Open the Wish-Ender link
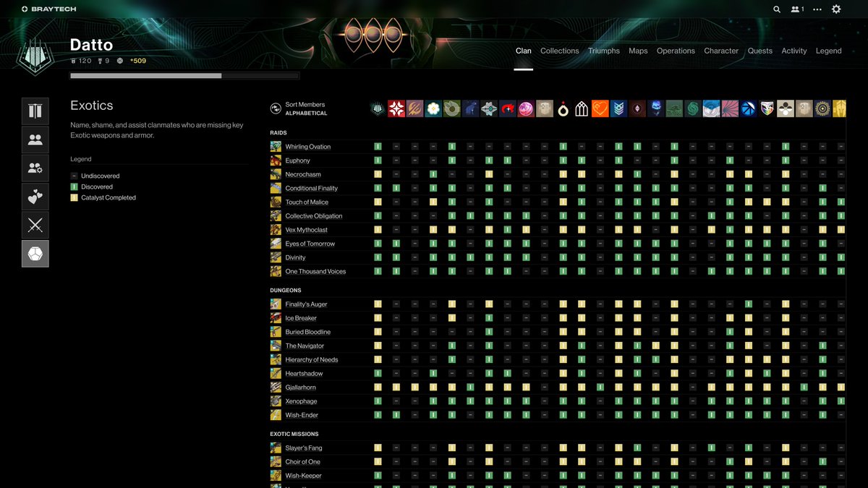 [x=302, y=415]
